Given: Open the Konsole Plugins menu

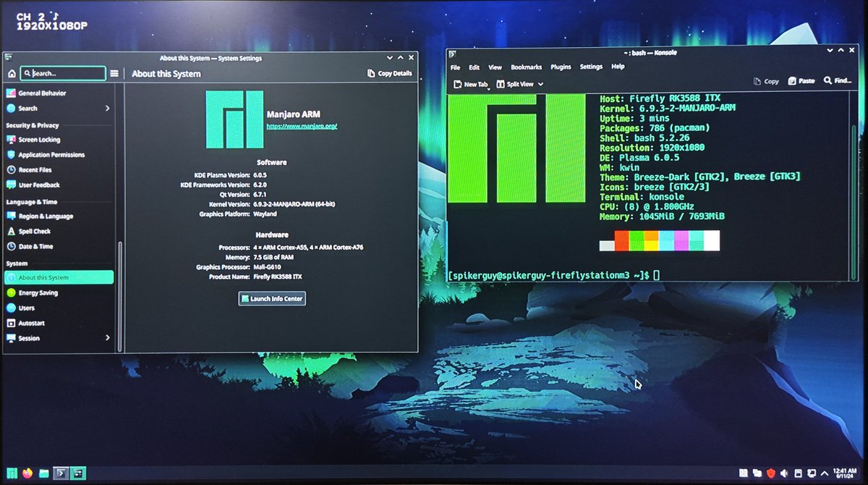Looking at the screenshot, I should click(561, 67).
